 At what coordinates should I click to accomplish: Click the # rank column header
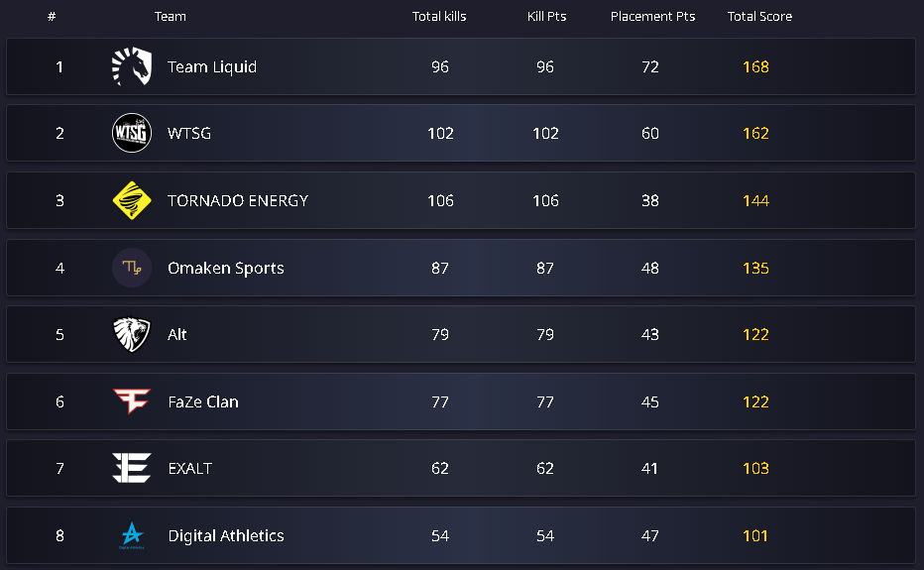(52, 17)
